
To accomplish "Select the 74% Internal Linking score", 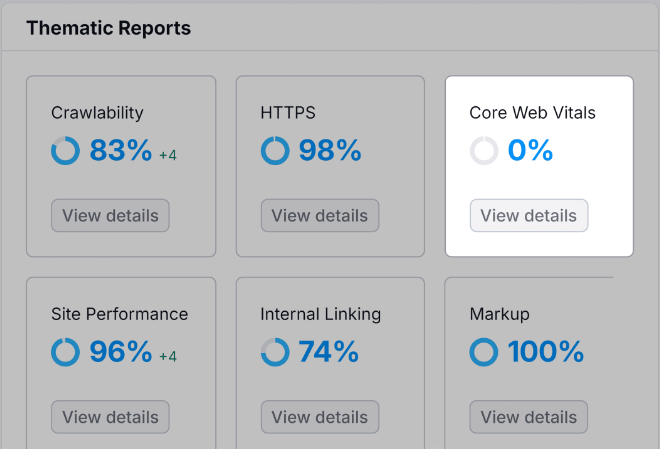I will pos(328,352).
